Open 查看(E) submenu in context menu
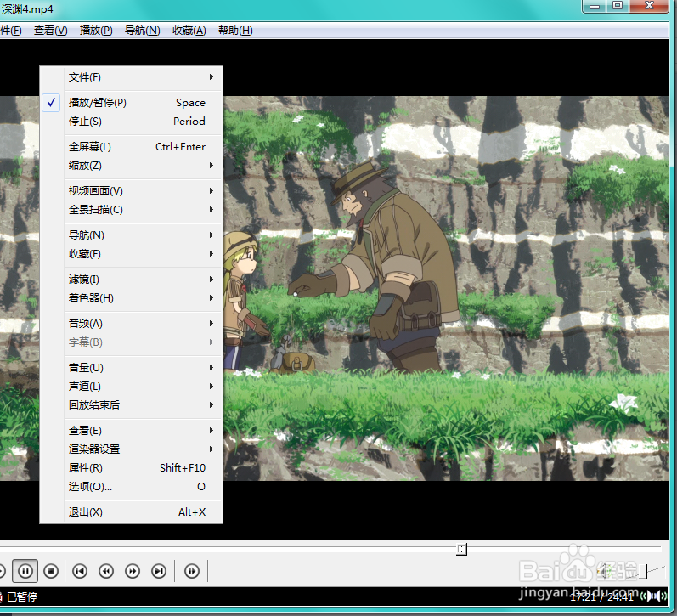Viewport: 677px width, 616px height. tap(132, 431)
